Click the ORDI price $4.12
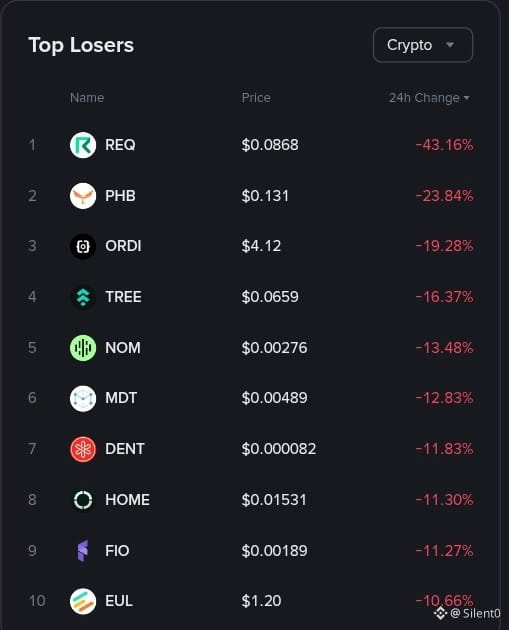Viewport: 509px width, 630px height. (261, 246)
